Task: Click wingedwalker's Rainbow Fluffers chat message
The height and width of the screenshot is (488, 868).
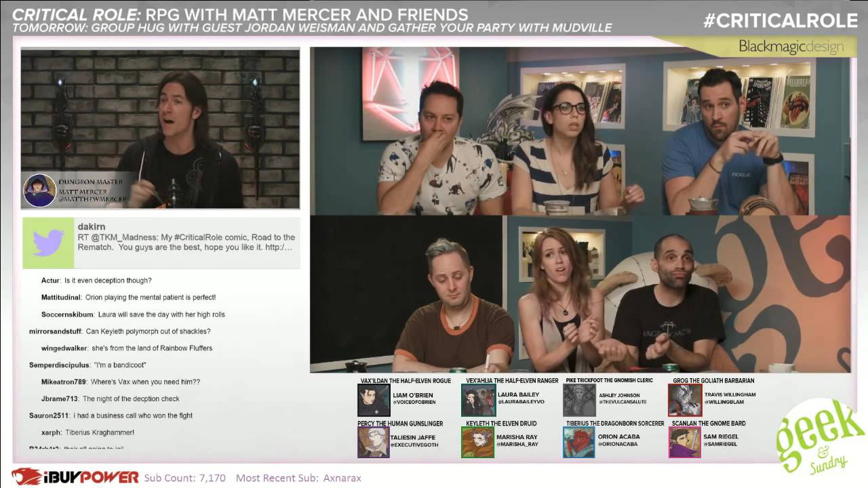Action: pos(127,348)
